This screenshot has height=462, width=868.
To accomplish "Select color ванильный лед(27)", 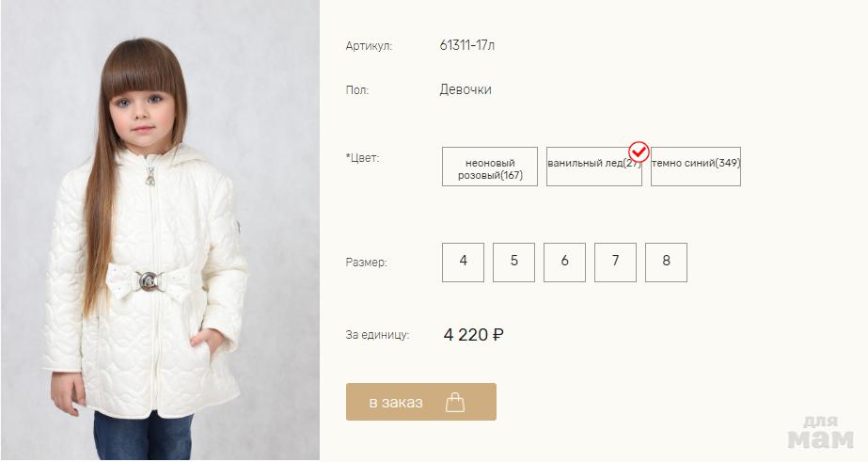I will (592, 167).
